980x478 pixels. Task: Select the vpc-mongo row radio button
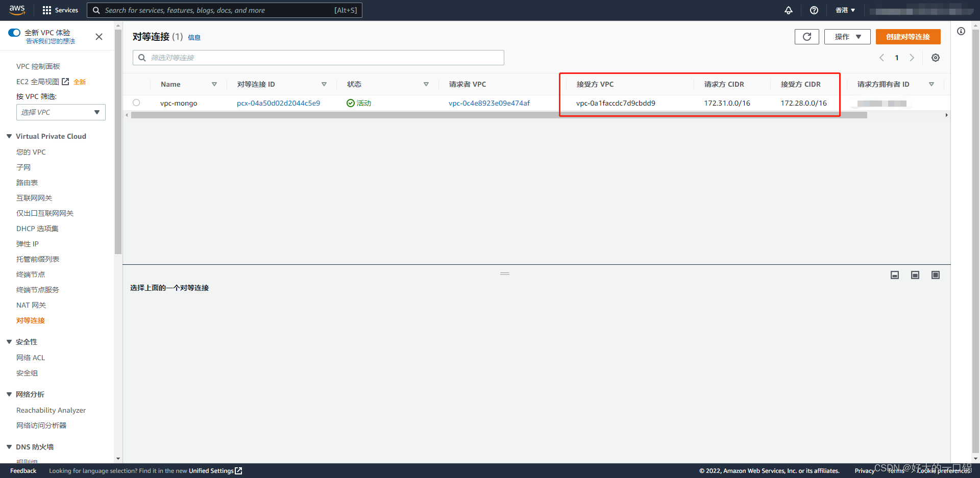[136, 103]
